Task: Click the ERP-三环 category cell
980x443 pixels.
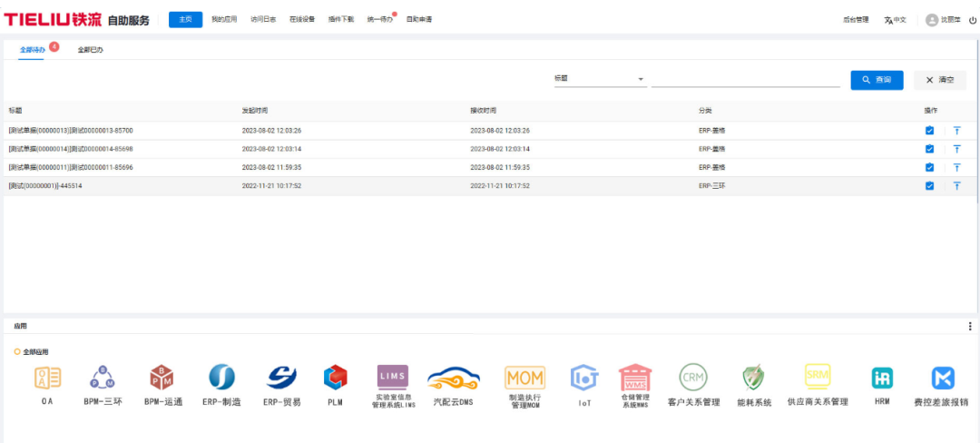Action: [x=712, y=185]
